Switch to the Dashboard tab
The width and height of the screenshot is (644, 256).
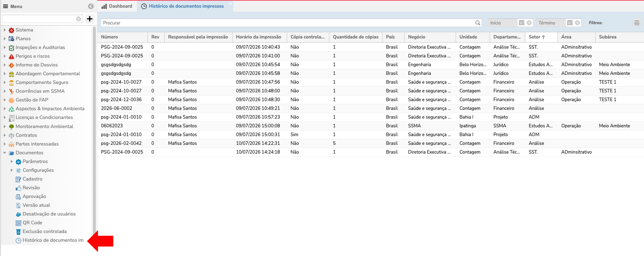tap(117, 6)
